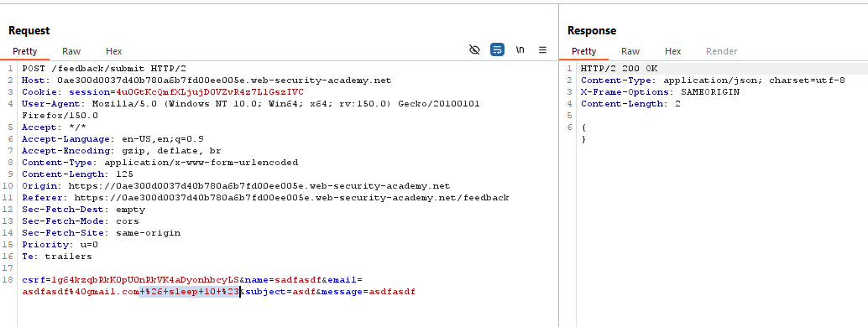The width and height of the screenshot is (868, 327).
Task: Click the Content-Type request header
Action: pos(160,162)
